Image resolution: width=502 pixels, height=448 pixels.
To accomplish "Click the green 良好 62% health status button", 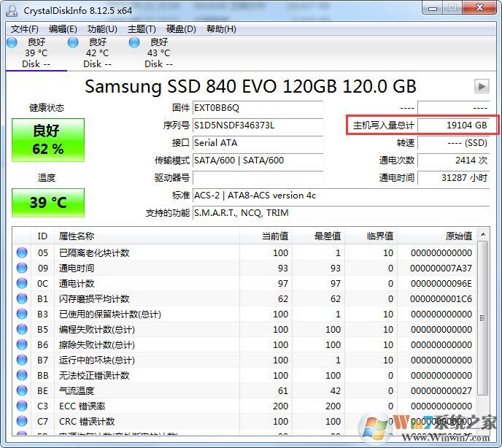I will (48, 140).
